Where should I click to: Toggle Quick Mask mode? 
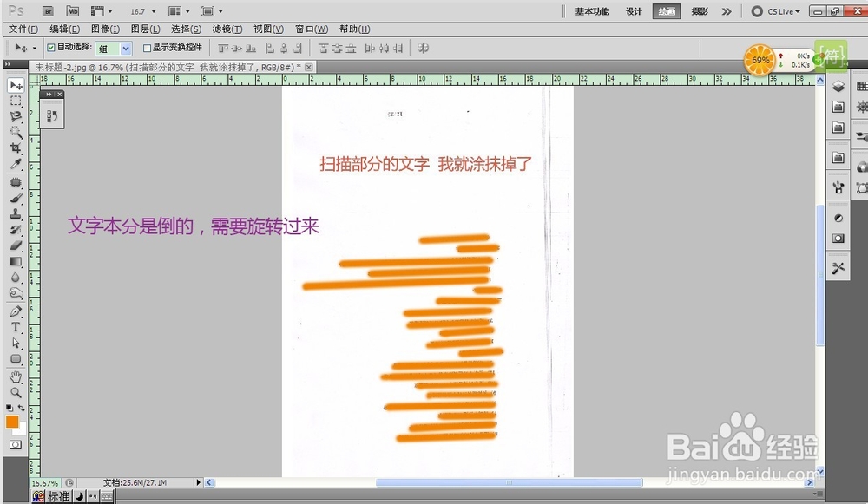16,445
